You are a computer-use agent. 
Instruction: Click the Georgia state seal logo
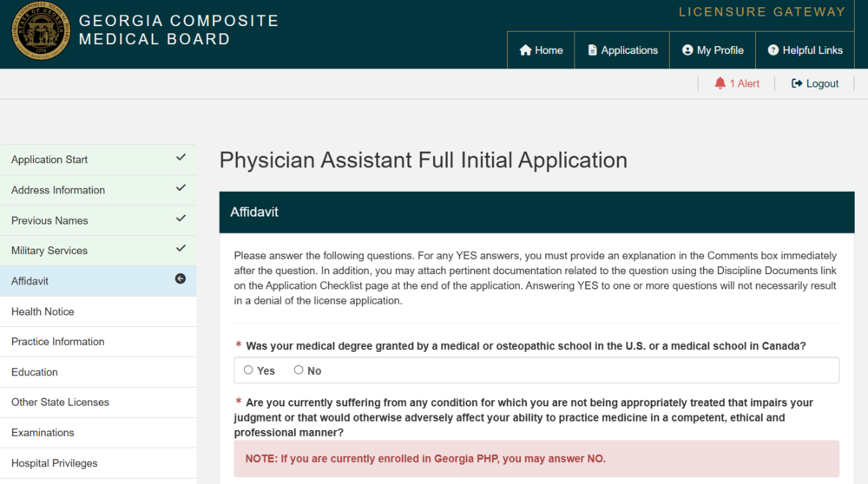pos(41,30)
